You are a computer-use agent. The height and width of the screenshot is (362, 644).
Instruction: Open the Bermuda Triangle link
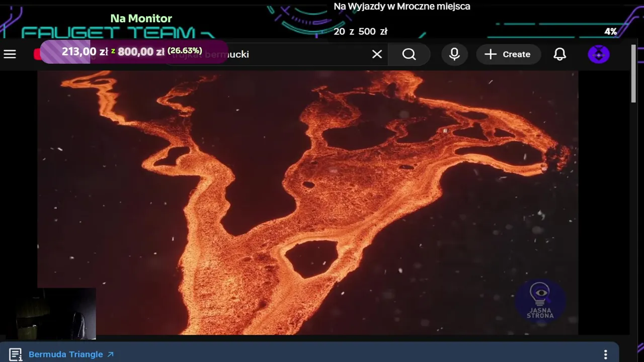coord(71,354)
